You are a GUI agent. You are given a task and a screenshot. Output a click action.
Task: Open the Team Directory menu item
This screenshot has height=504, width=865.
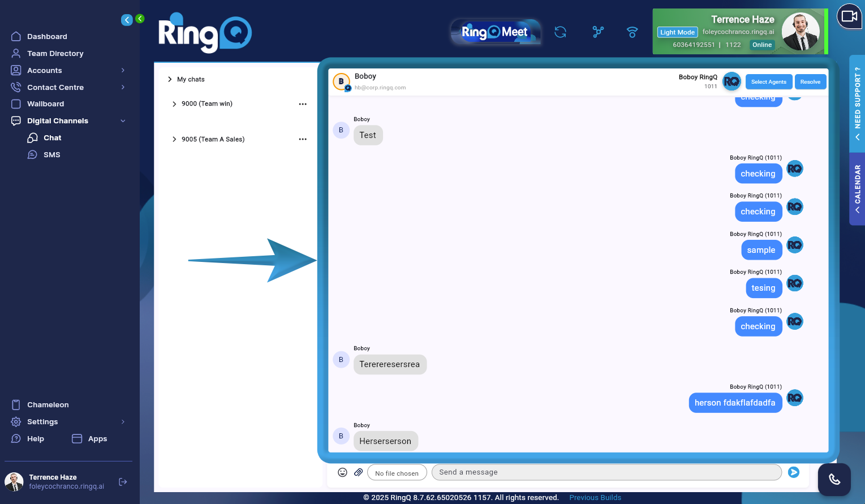54,53
